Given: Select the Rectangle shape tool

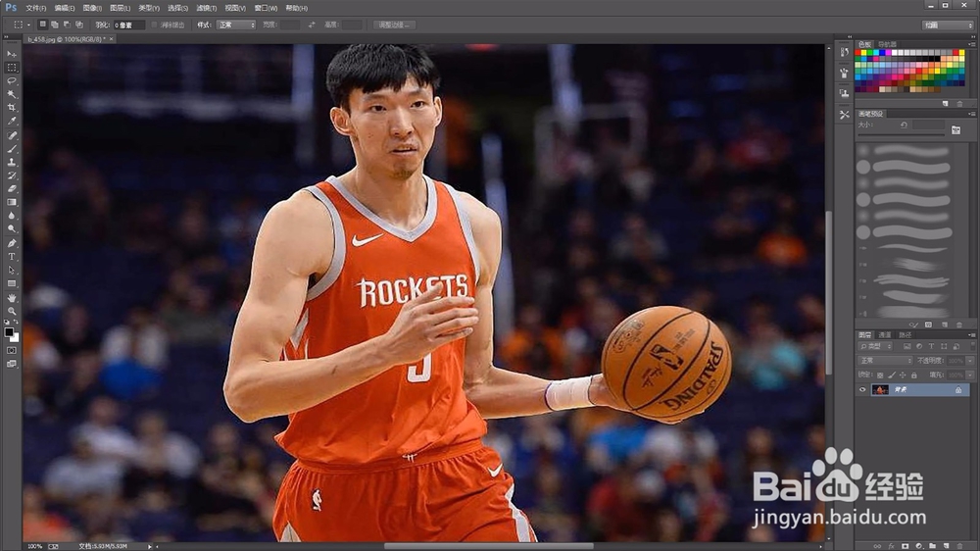Looking at the screenshot, I should coord(11,284).
